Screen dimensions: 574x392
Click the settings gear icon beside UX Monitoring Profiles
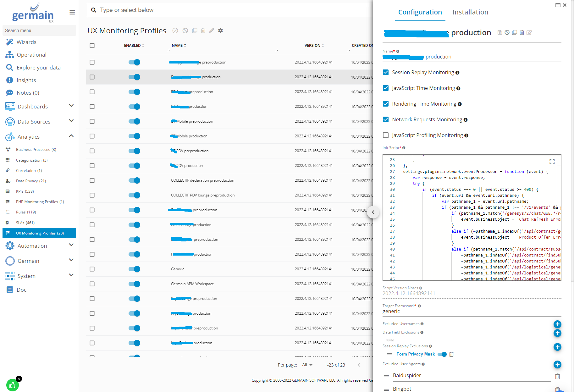220,30
